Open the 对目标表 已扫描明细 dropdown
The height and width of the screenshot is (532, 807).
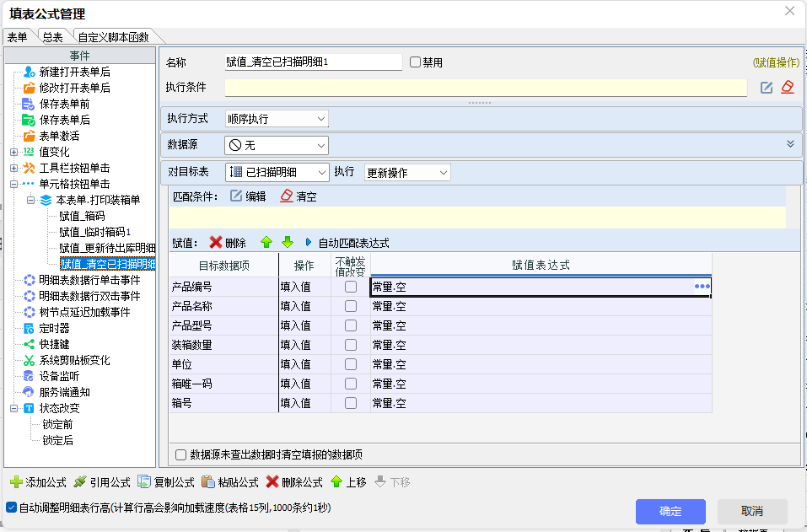277,172
